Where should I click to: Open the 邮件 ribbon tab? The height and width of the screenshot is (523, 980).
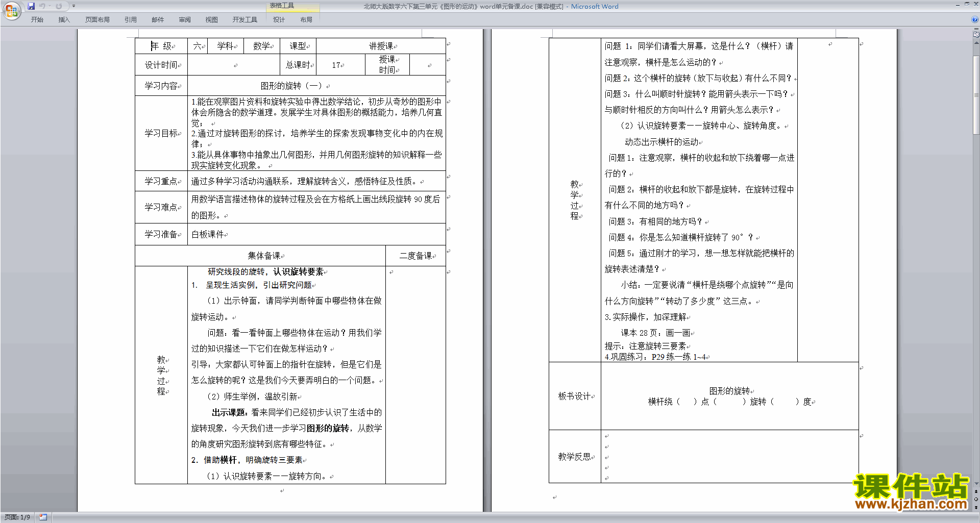click(x=158, y=20)
